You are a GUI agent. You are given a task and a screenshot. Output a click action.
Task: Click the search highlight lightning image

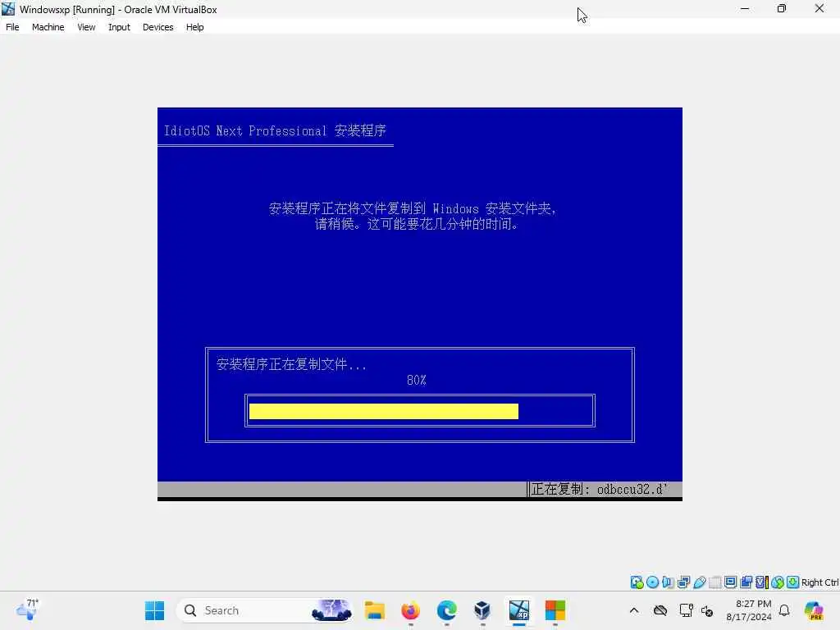tap(331, 610)
